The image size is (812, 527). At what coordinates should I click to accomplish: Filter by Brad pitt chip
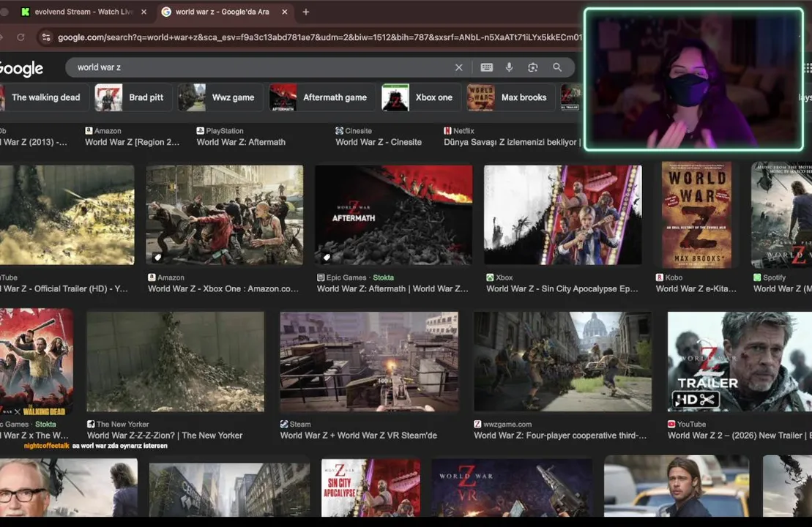point(133,97)
